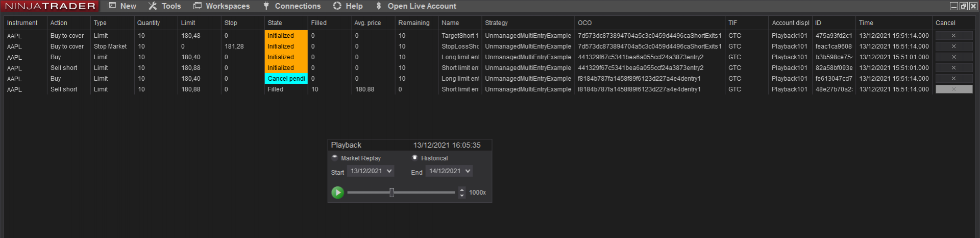Cancel order with ID b3b598ce75
This screenshot has width=980, height=238.
coord(953,57)
